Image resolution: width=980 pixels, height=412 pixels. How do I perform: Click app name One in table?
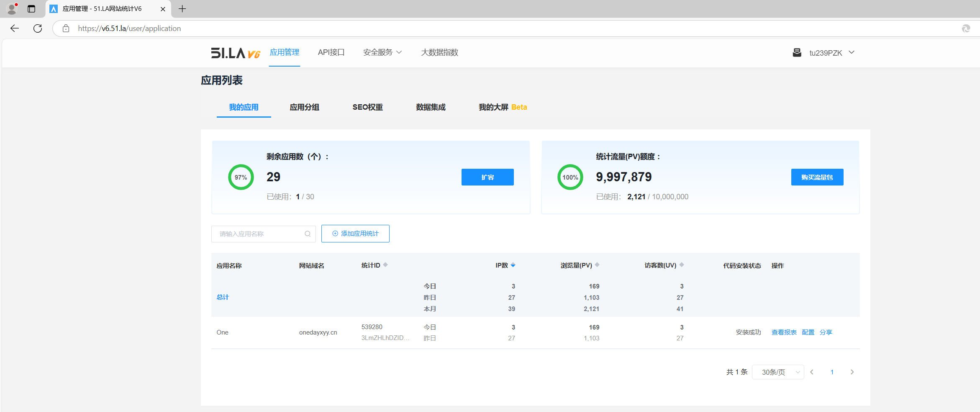222,332
